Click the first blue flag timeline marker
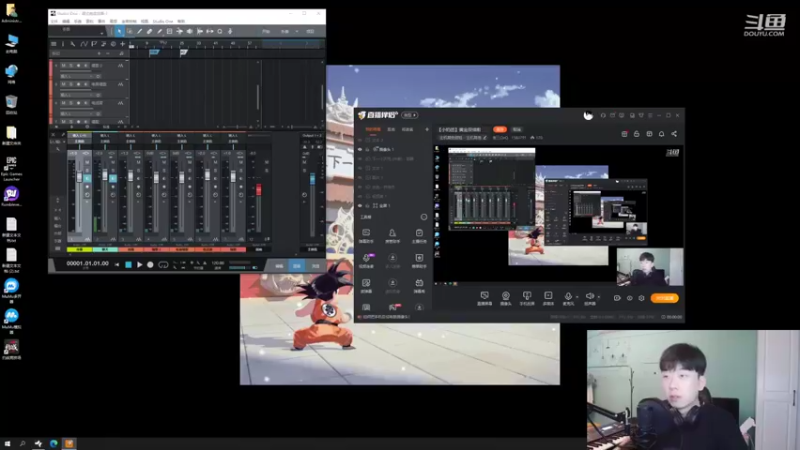800x450 pixels. click(x=155, y=53)
